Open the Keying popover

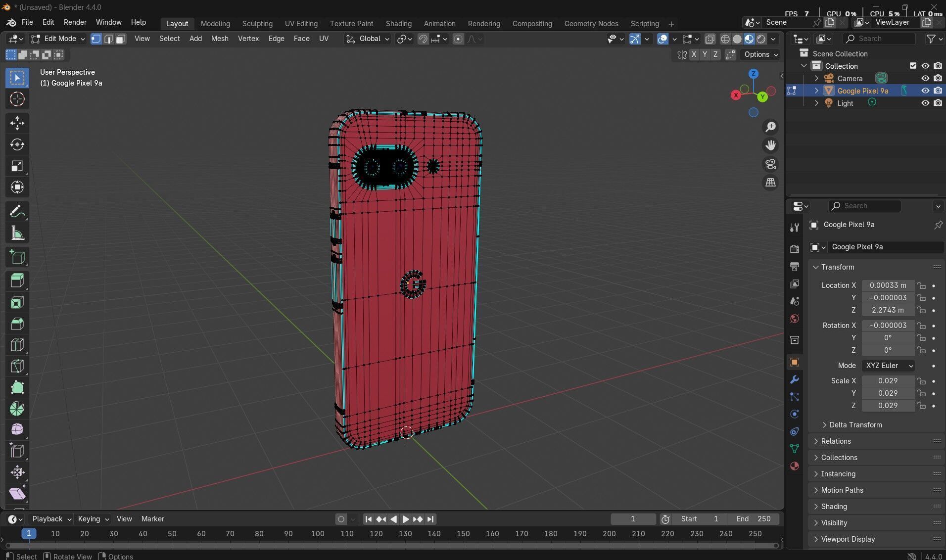pyautogui.click(x=93, y=519)
